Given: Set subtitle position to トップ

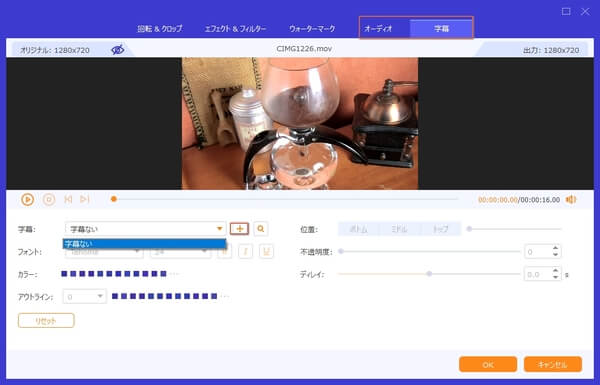Looking at the screenshot, I should (x=440, y=229).
